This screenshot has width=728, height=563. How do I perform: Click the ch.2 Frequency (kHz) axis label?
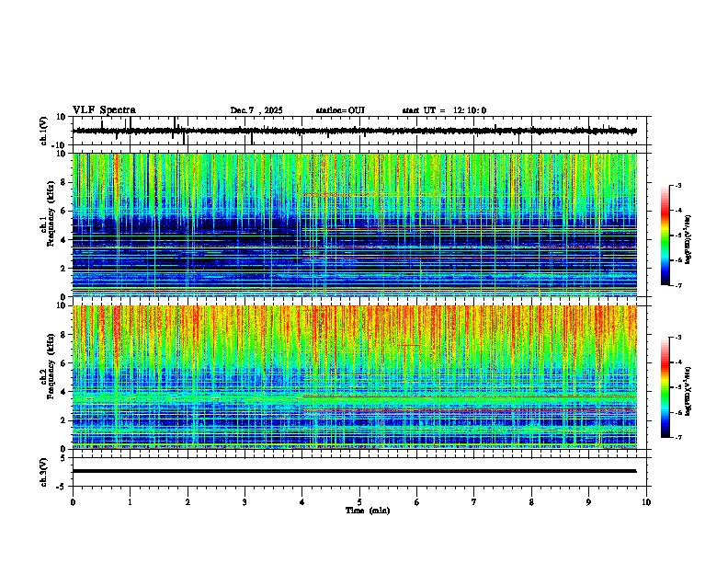click(x=51, y=367)
